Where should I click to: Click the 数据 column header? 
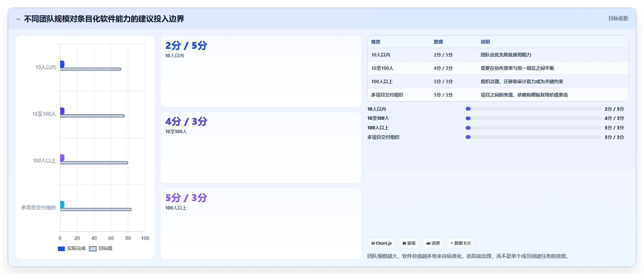point(438,42)
